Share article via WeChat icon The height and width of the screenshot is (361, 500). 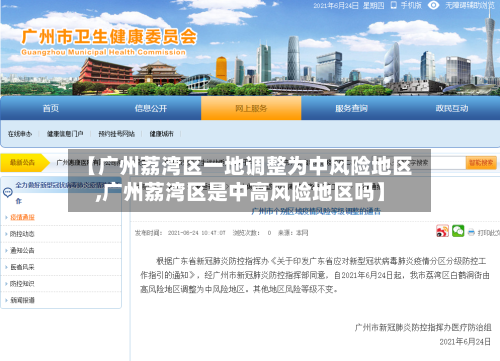tap(458, 231)
